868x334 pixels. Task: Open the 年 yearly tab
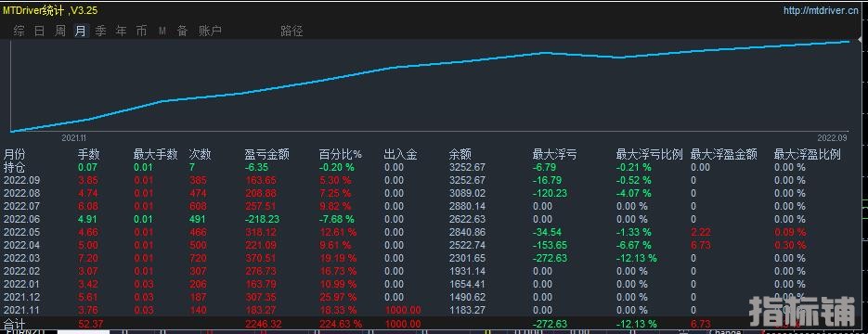click(122, 32)
